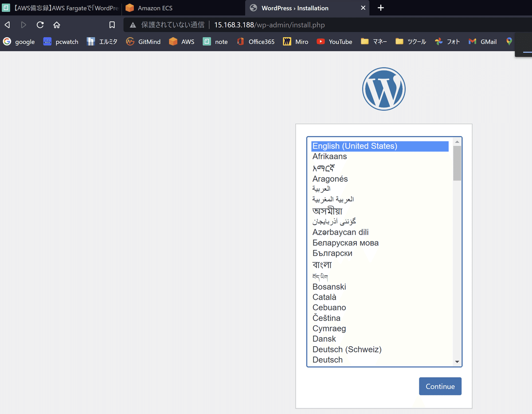Select Cymraeg in the language list
The image size is (532, 414).
380,328
